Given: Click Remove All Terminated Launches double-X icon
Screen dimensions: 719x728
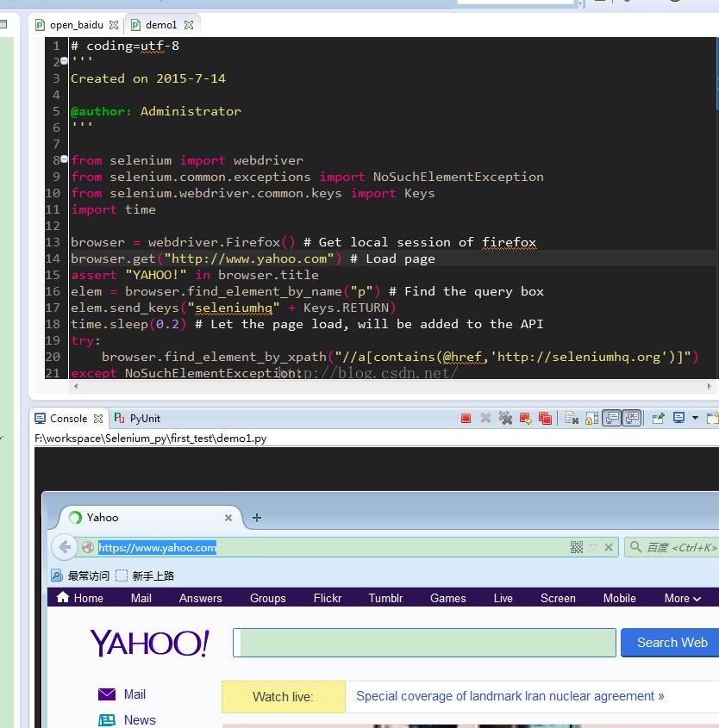Looking at the screenshot, I should [x=505, y=419].
